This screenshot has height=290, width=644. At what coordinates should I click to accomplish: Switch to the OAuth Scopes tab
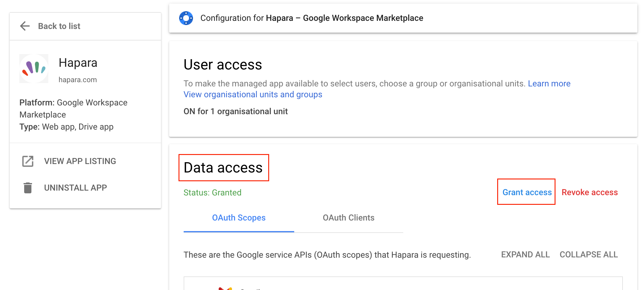[239, 218]
